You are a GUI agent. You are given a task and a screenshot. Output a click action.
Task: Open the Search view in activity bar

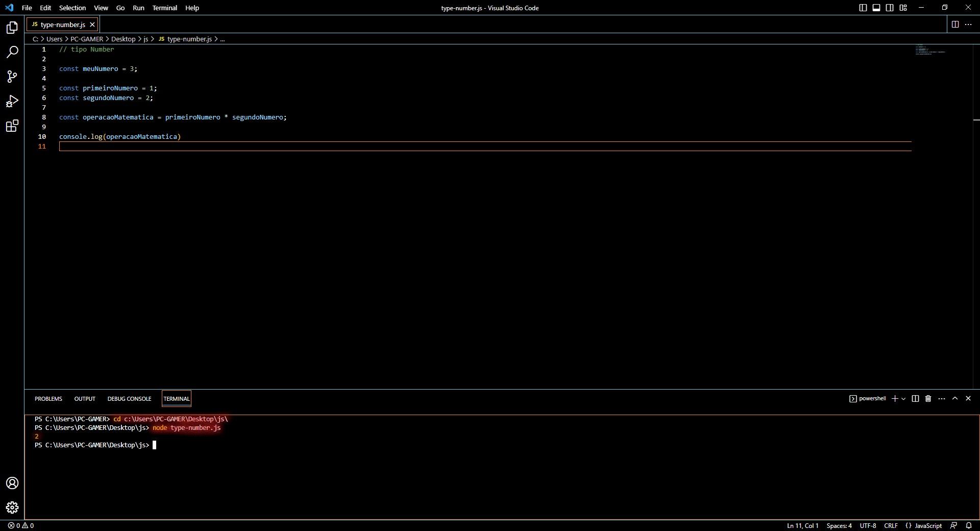[12, 52]
